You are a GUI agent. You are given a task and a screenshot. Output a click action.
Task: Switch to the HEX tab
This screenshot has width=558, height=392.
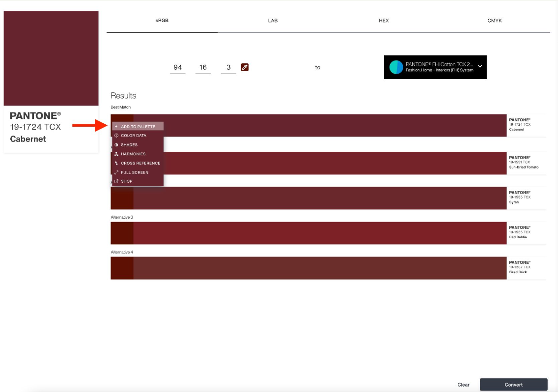(x=384, y=21)
